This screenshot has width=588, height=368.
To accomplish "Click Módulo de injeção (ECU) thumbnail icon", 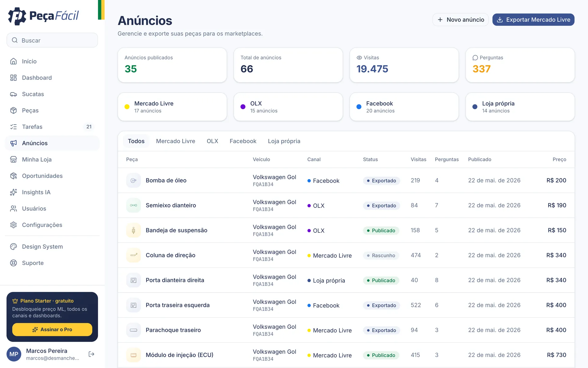I will pos(134,355).
